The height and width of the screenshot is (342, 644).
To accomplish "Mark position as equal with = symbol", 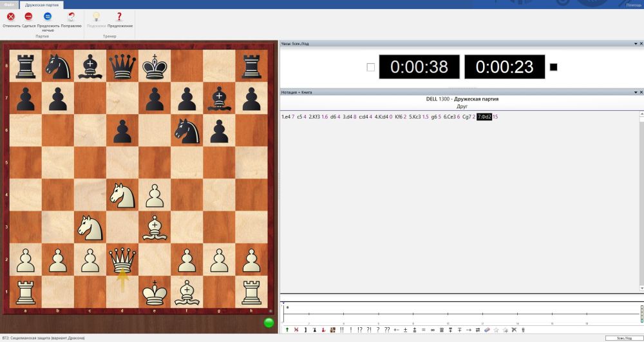I will tap(424, 330).
